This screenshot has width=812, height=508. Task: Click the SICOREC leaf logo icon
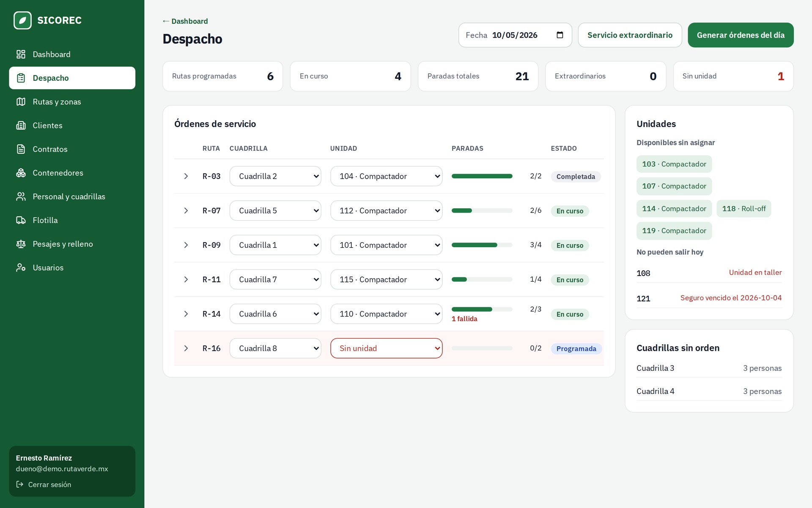pos(22,20)
